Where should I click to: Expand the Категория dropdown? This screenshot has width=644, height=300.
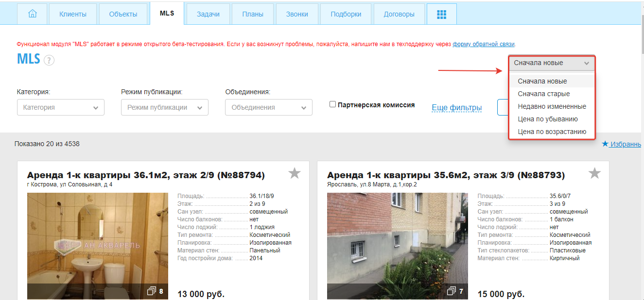click(61, 107)
